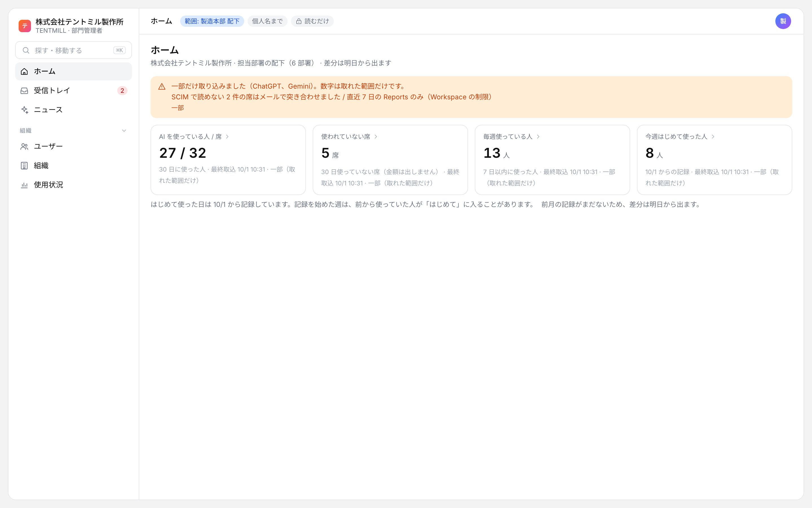Open ホーム in the sidebar

[x=74, y=71]
